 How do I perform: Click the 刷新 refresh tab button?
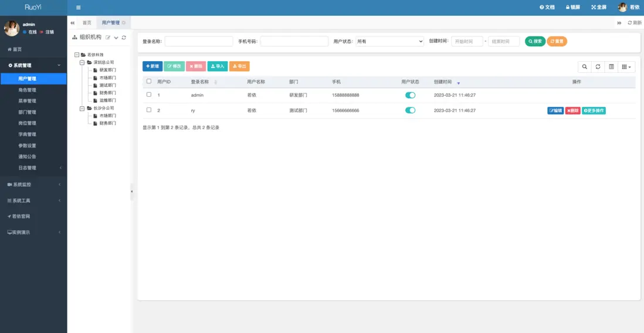635,22
